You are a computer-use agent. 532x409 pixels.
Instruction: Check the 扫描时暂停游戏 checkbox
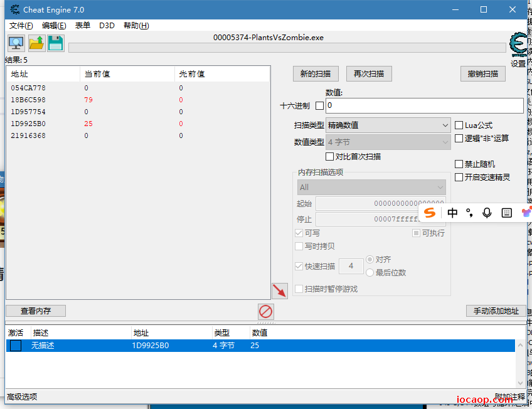pyautogui.click(x=299, y=289)
